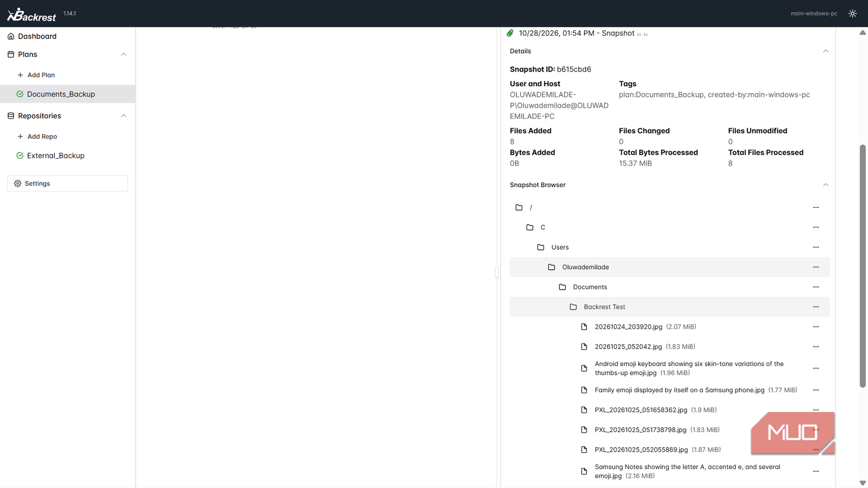Open more options for Oluwademilade folder
The width and height of the screenshot is (868, 488).
[x=816, y=267]
